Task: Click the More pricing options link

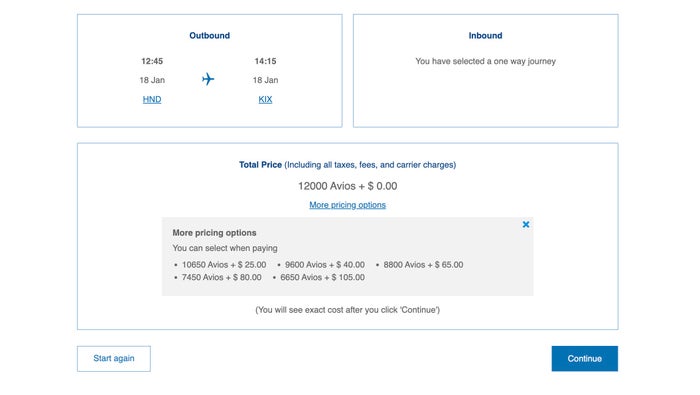Action: (x=347, y=205)
